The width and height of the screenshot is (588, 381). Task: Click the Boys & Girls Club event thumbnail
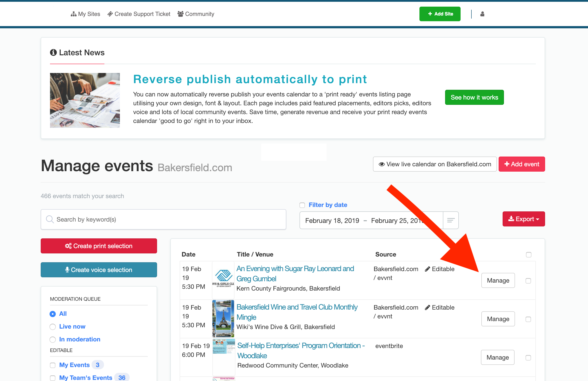pyautogui.click(x=223, y=281)
